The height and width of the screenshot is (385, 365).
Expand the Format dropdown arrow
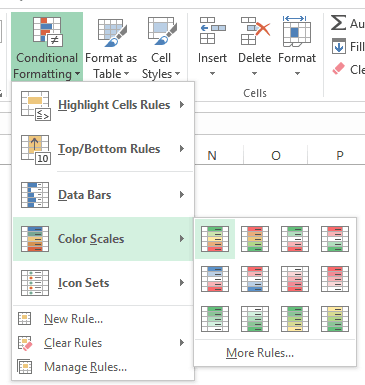coord(297,73)
